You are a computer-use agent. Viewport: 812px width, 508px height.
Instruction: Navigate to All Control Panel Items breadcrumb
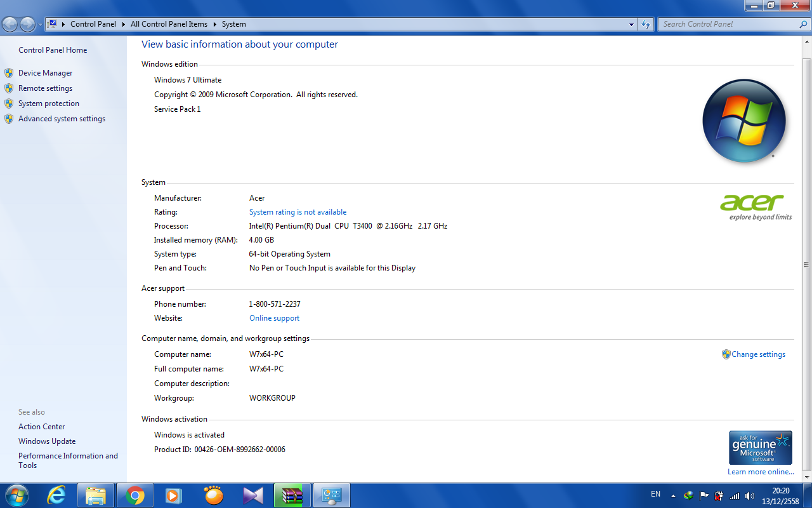coord(169,24)
